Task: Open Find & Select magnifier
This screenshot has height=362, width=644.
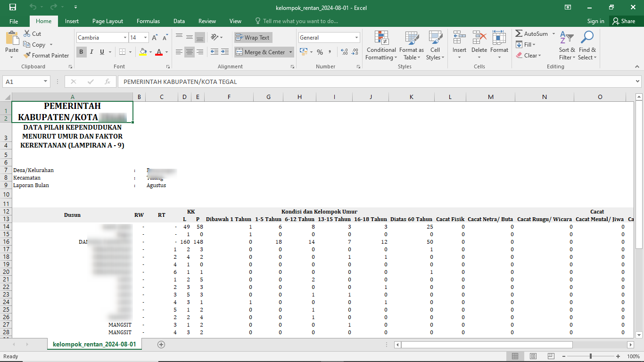Action: coord(587,46)
